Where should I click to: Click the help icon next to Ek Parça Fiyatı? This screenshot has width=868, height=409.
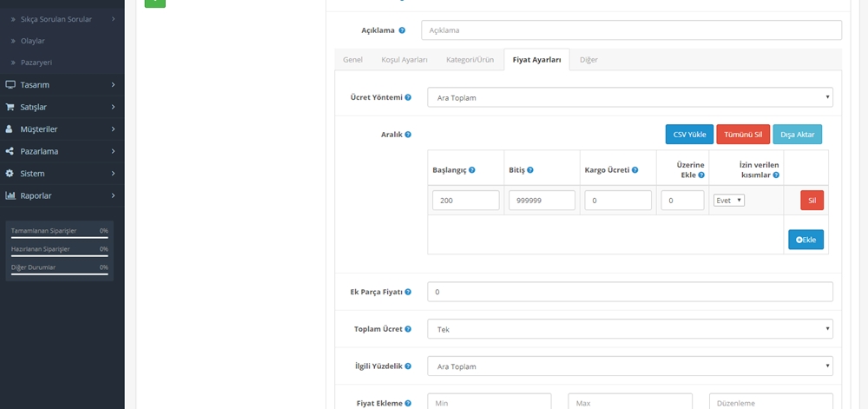(408, 292)
